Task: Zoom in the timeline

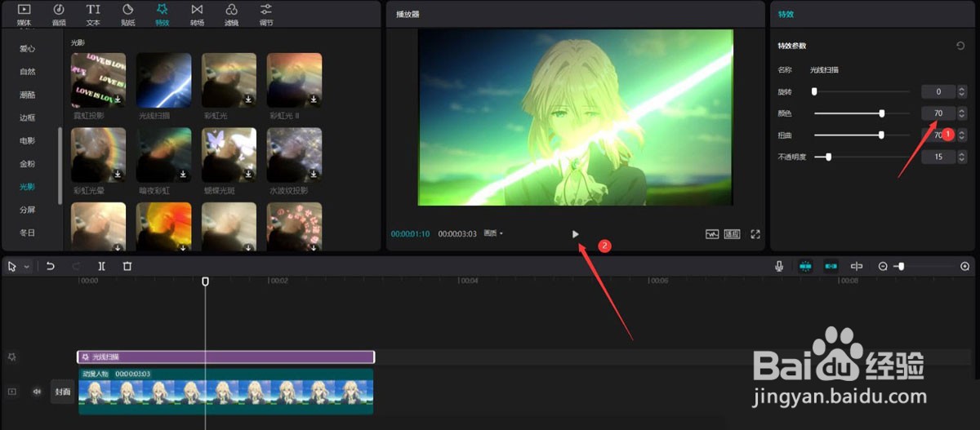Action: pyautogui.click(x=964, y=267)
